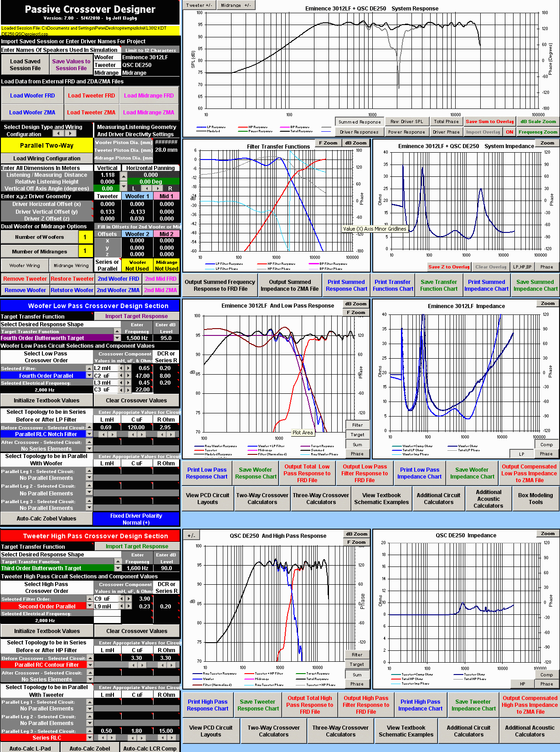The height and width of the screenshot is (752, 560).
Task: Change Third Order Butterworth Target with down arrow
Action: 118,568
